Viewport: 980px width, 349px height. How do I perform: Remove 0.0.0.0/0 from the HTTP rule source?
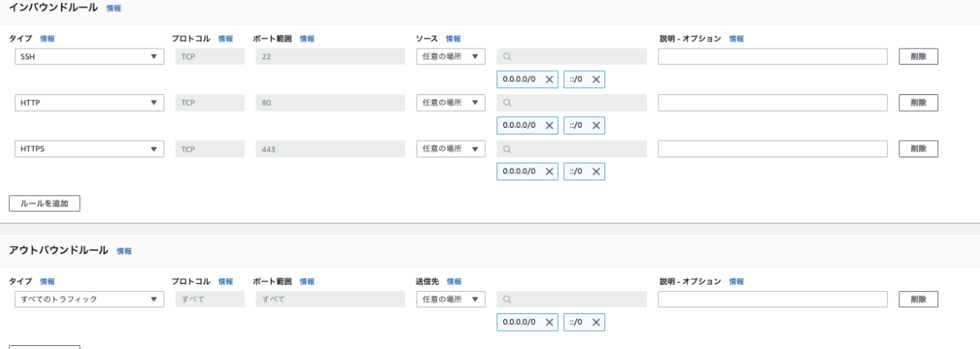tap(550, 125)
